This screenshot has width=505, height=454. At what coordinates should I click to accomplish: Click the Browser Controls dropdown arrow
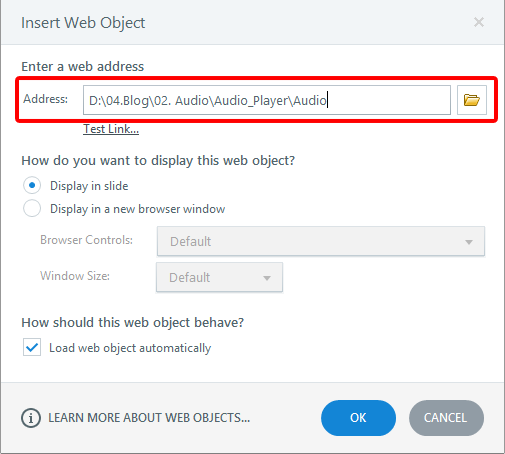(x=469, y=242)
